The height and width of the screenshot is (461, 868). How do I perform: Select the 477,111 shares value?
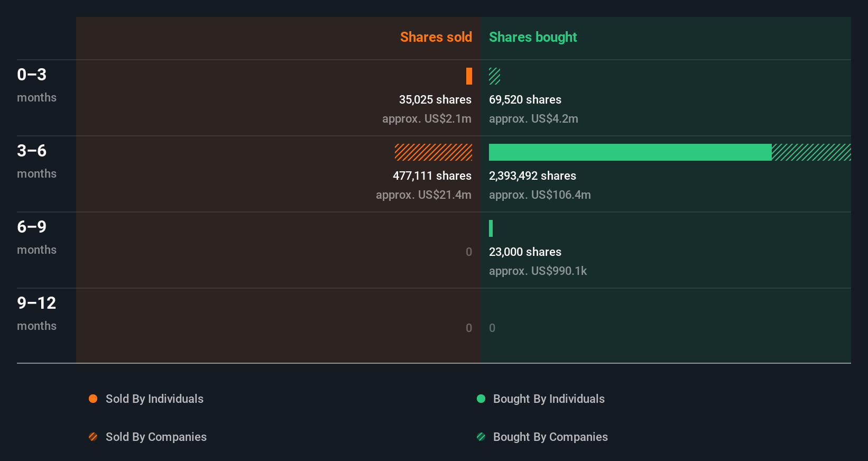pos(432,176)
